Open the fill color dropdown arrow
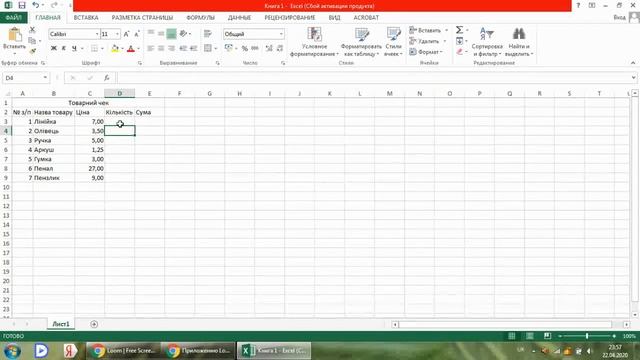The image size is (640, 360). (x=122, y=49)
